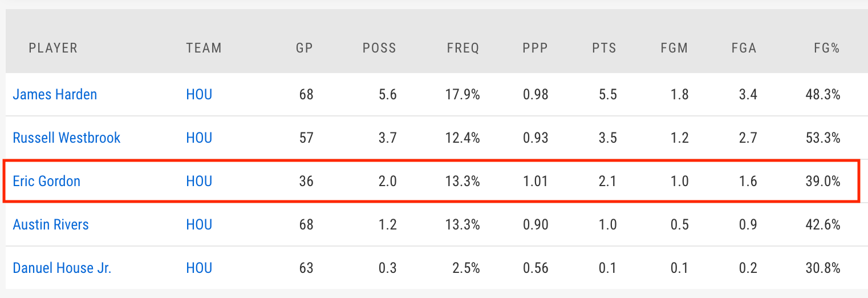Screen dimensions: 868x298
Task: Click HOU team link in Danuel House row
Action: pos(199,268)
